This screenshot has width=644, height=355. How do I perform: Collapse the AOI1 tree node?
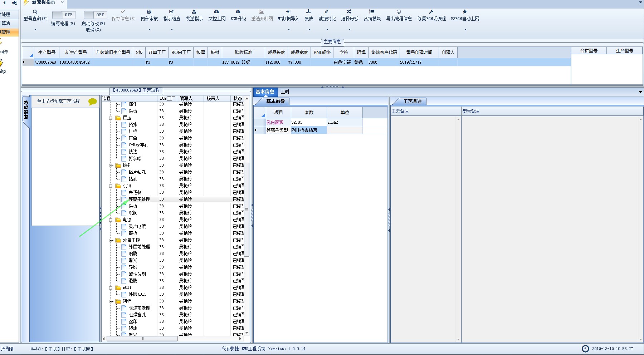click(x=111, y=288)
